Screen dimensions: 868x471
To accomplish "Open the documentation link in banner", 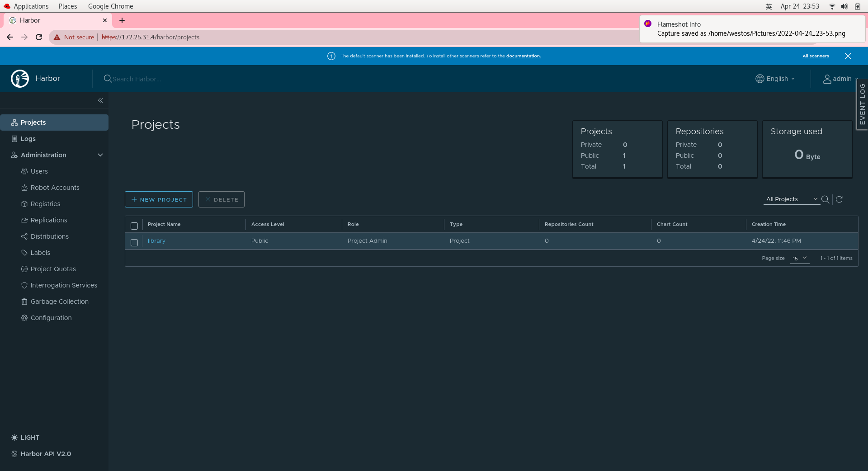I will coord(524,56).
